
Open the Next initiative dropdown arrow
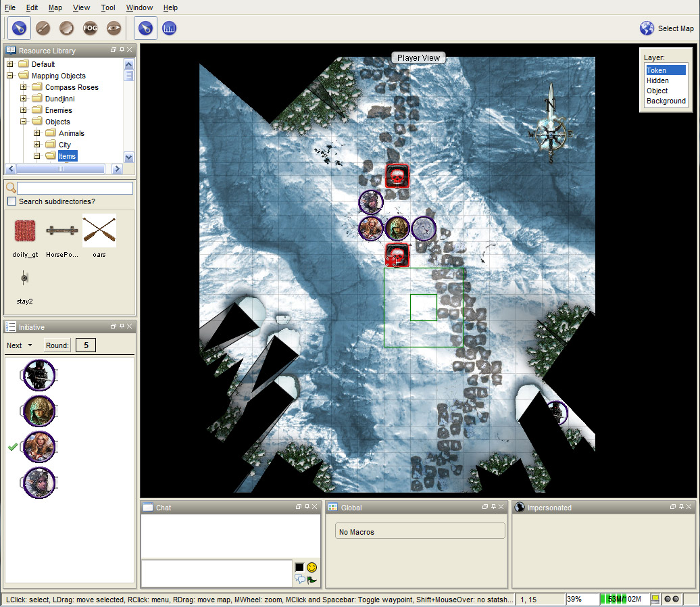[x=30, y=346]
